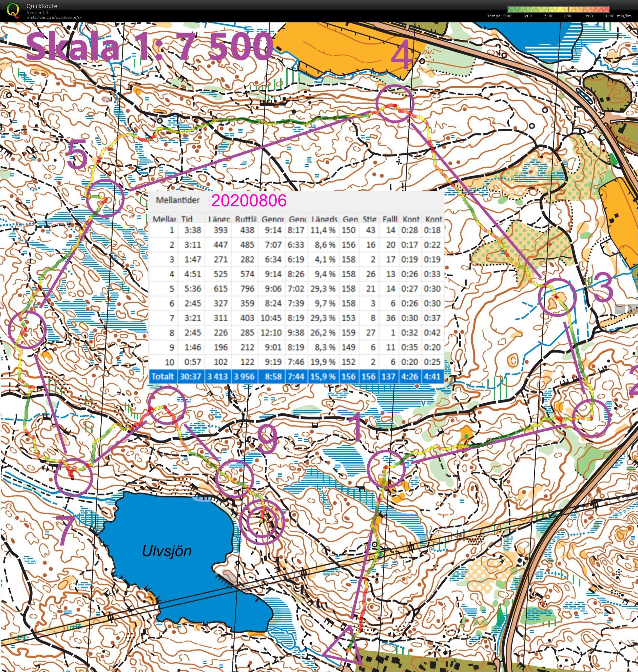Select the control circle numbered 4
The image size is (638, 672).
395,104
